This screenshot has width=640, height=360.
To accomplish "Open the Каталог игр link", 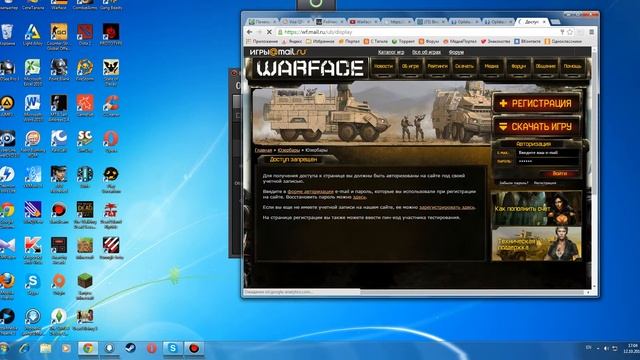I will [x=391, y=52].
